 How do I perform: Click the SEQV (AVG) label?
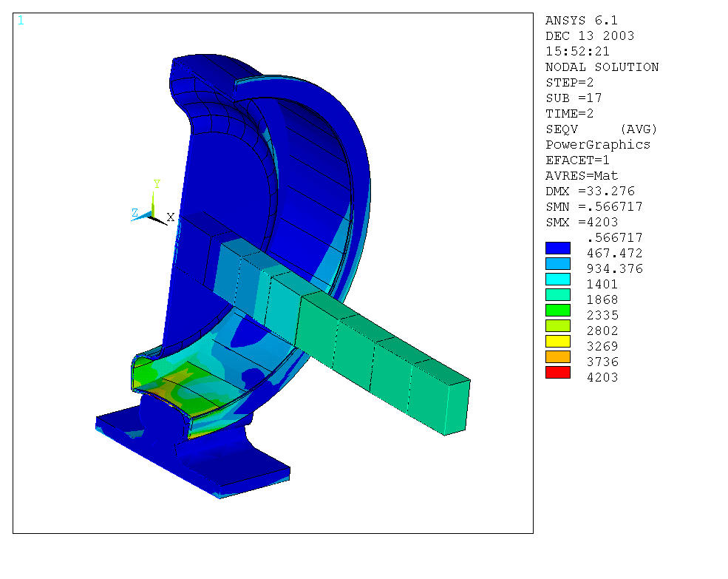tap(602, 129)
